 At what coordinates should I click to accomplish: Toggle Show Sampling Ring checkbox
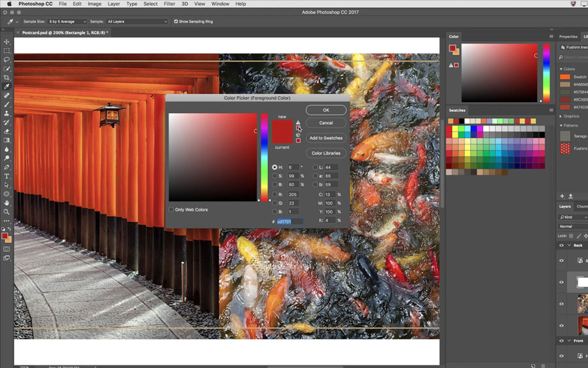176,22
